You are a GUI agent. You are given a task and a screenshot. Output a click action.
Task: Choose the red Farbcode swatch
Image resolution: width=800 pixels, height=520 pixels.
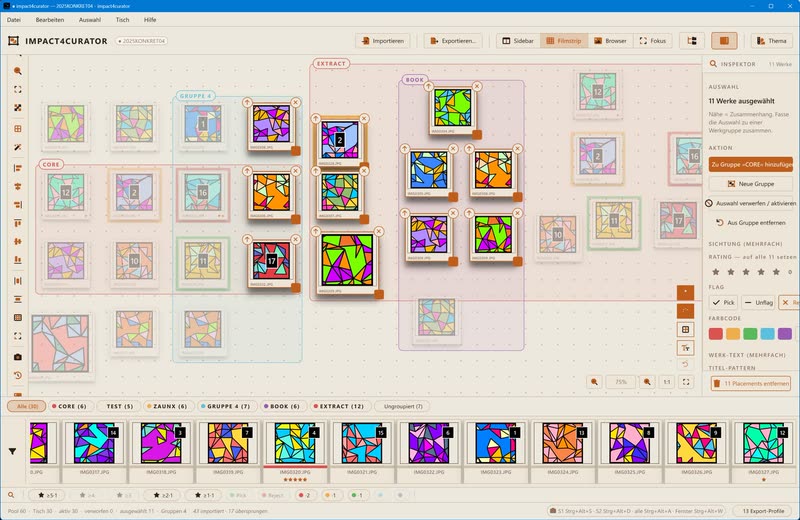point(715,334)
